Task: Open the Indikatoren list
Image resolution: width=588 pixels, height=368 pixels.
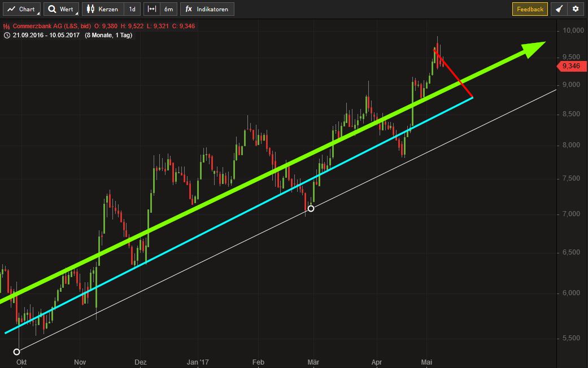Action: click(207, 9)
